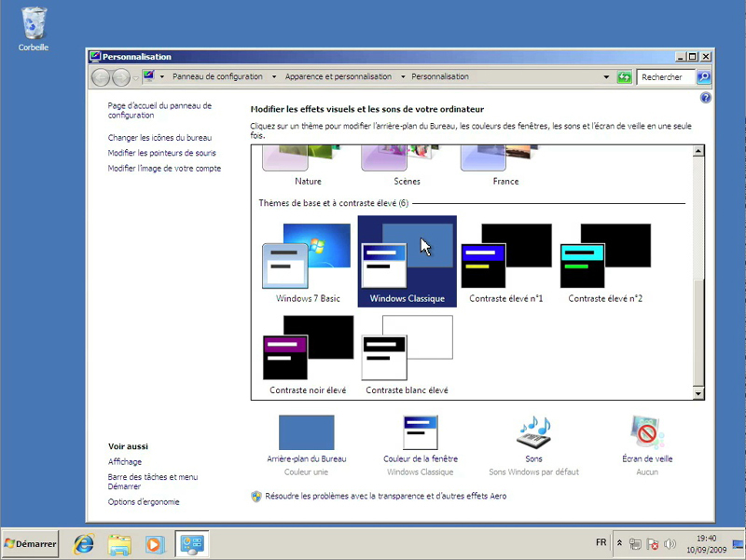Click the Arrière-plan du Bureau link
The height and width of the screenshot is (560, 746).
(307, 458)
